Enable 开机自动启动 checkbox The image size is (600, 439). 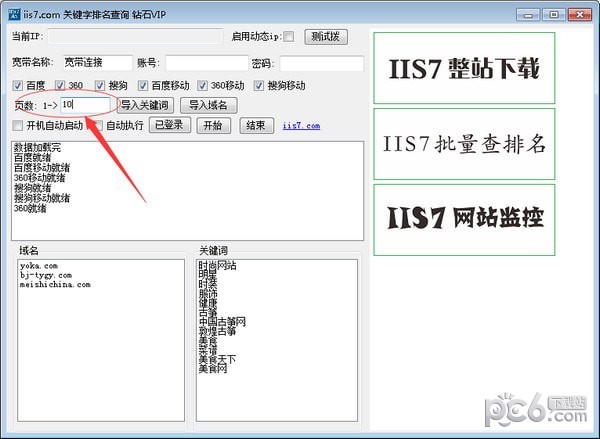tap(18, 126)
